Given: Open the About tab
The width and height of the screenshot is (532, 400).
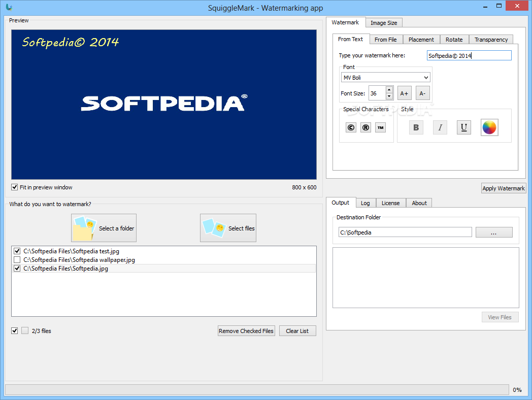Looking at the screenshot, I should pyautogui.click(x=419, y=203).
